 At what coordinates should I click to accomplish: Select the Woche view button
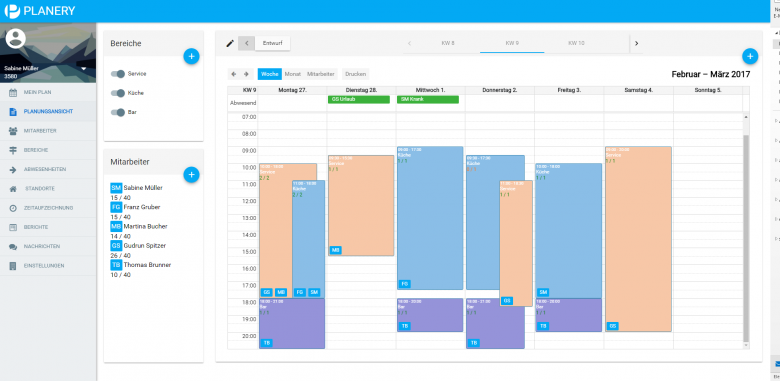(x=270, y=74)
